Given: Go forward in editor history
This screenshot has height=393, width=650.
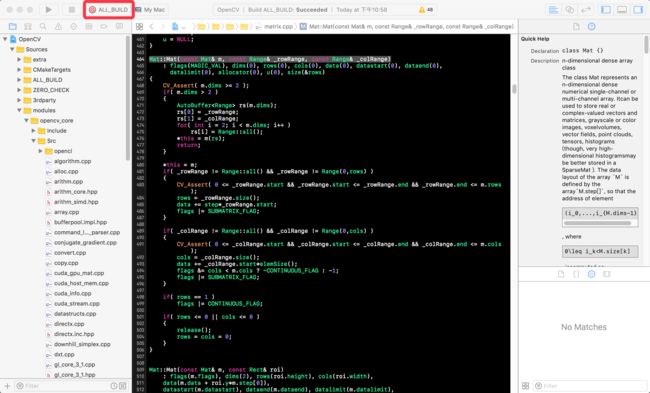Looking at the screenshot, I should (x=162, y=27).
